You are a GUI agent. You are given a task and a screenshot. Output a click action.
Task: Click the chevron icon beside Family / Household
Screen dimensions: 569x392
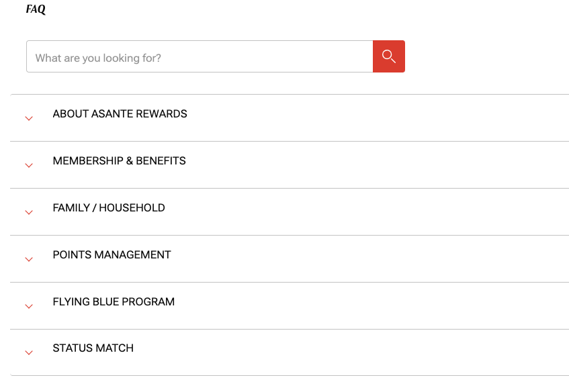point(29,212)
